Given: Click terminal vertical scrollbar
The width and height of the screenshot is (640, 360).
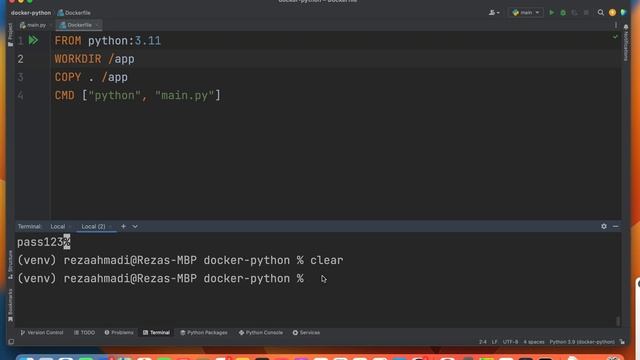Looking at the screenshot, I should 618,321.
